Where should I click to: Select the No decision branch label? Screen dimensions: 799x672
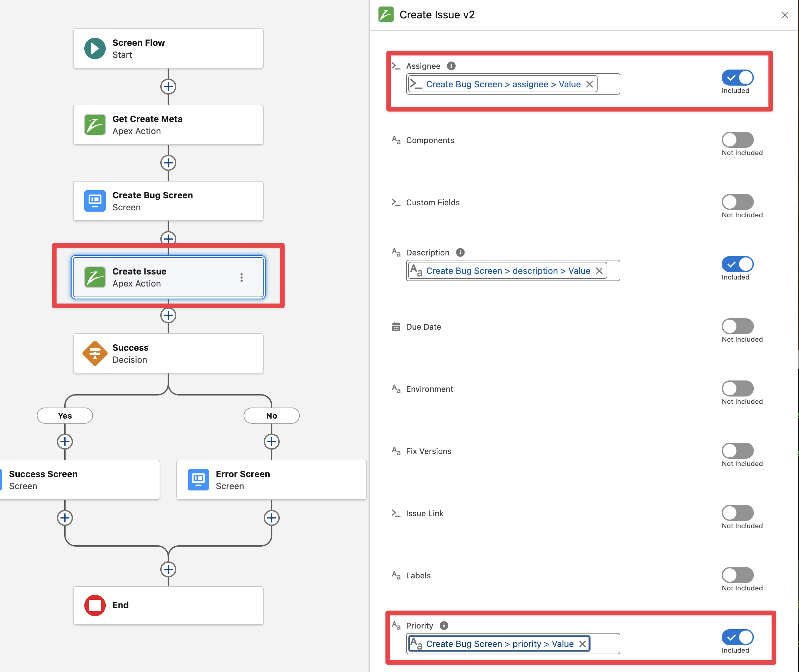(271, 416)
